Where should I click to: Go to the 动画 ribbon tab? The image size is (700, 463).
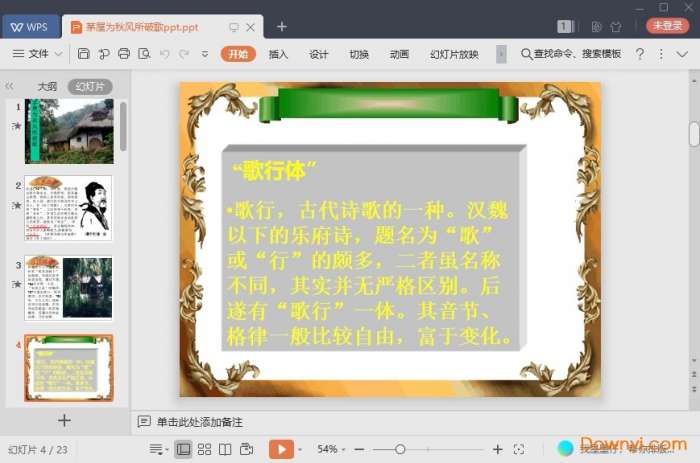[x=399, y=54]
